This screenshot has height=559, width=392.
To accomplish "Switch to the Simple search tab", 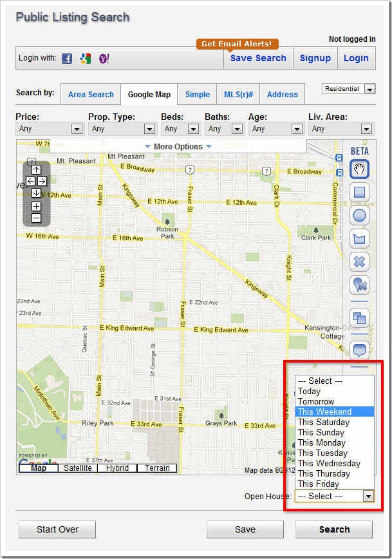I will (x=198, y=95).
